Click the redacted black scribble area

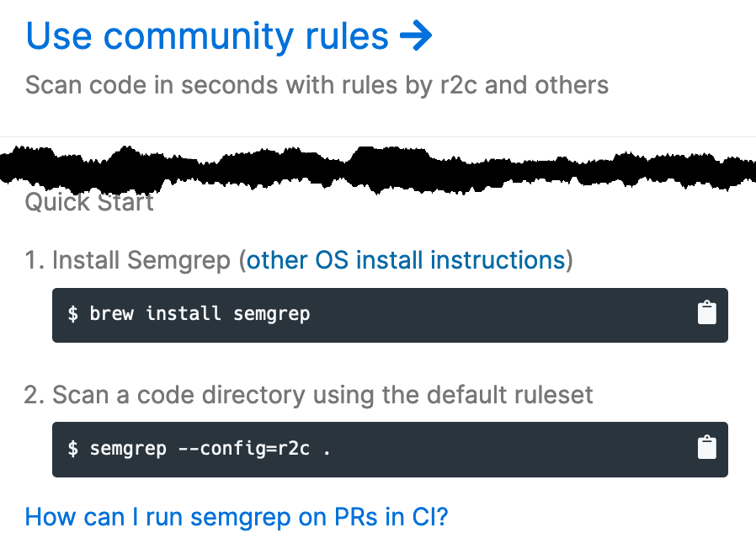pos(378,166)
